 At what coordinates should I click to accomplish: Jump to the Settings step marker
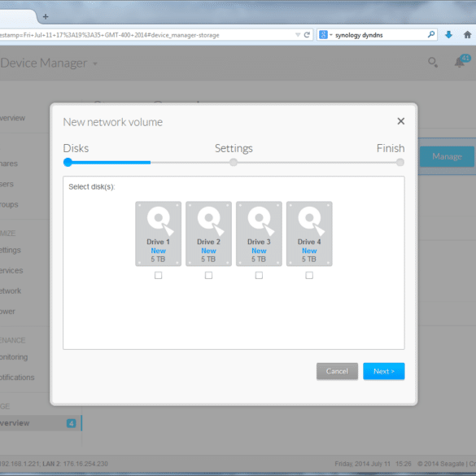tap(234, 163)
